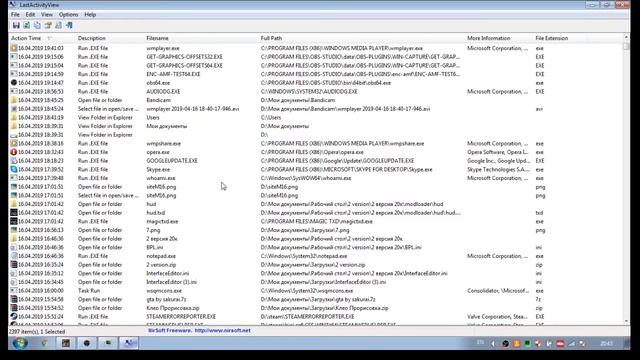Select the D:\steam\STEAMERRORREPORTER.EXE path cell
The image size is (640, 360).
pos(307,316)
